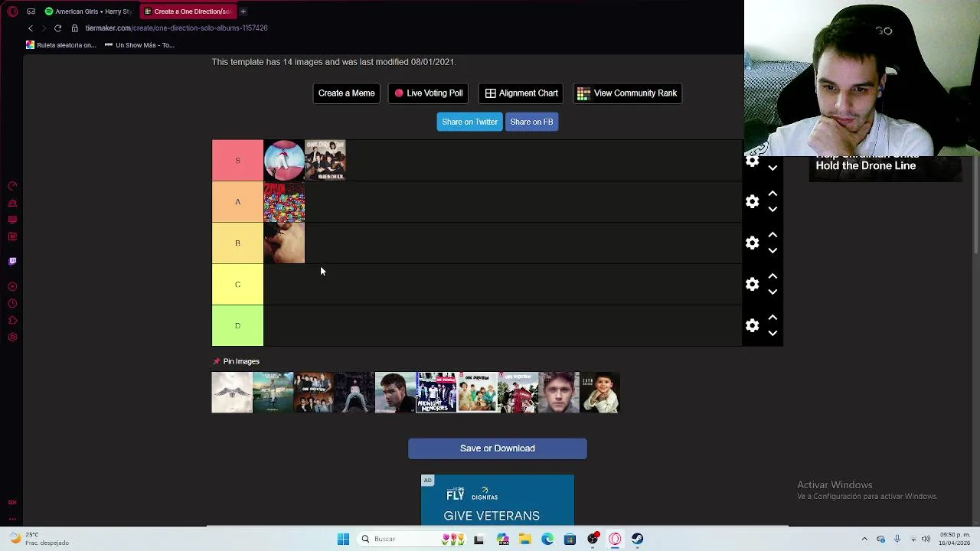
Task: Open Ruleta aleatoria bookmark
Action: 61,45
